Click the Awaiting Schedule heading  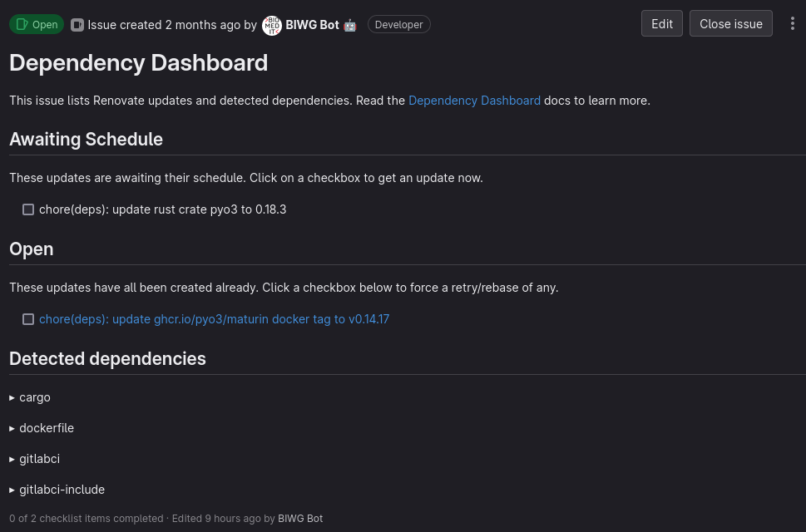pyautogui.click(x=86, y=139)
